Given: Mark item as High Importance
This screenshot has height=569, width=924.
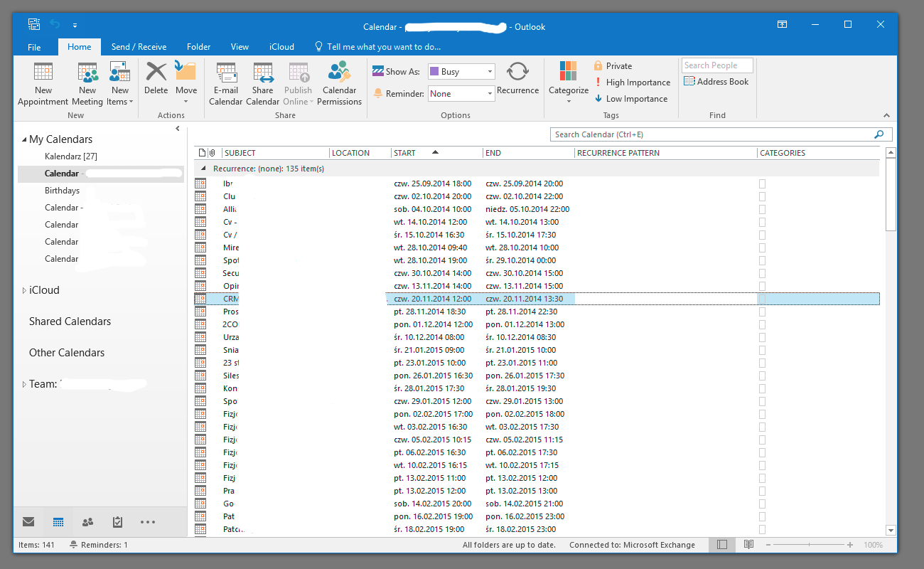Looking at the screenshot, I should [632, 83].
